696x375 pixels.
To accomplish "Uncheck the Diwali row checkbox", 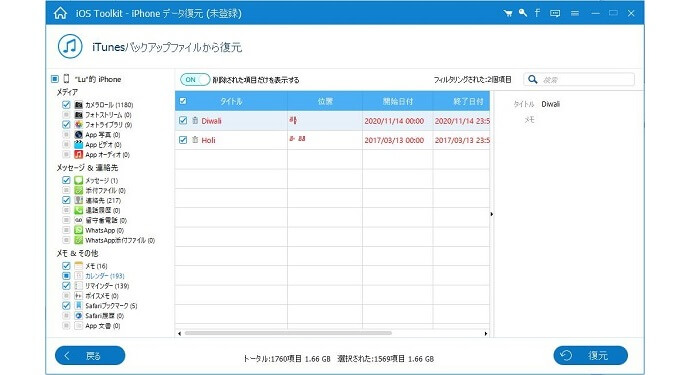I will pyautogui.click(x=183, y=120).
